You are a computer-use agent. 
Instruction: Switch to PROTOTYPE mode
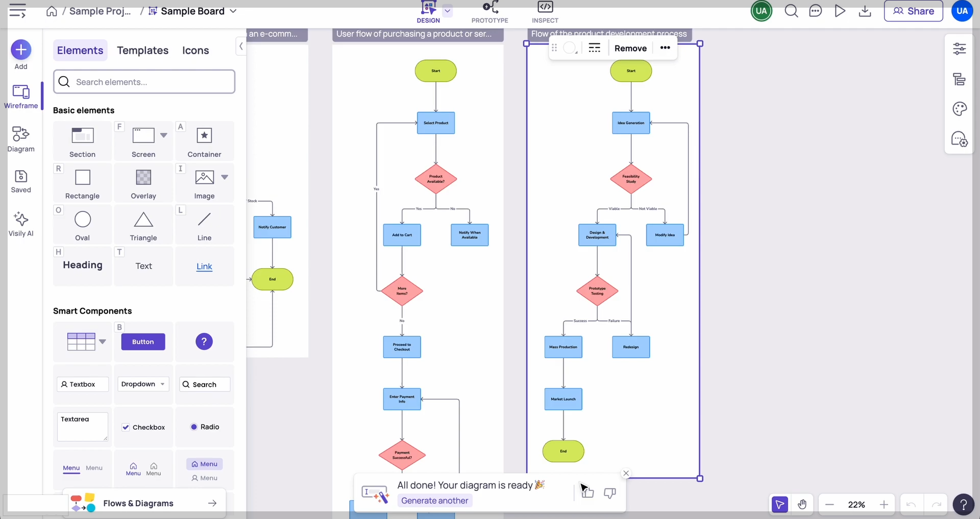point(490,13)
